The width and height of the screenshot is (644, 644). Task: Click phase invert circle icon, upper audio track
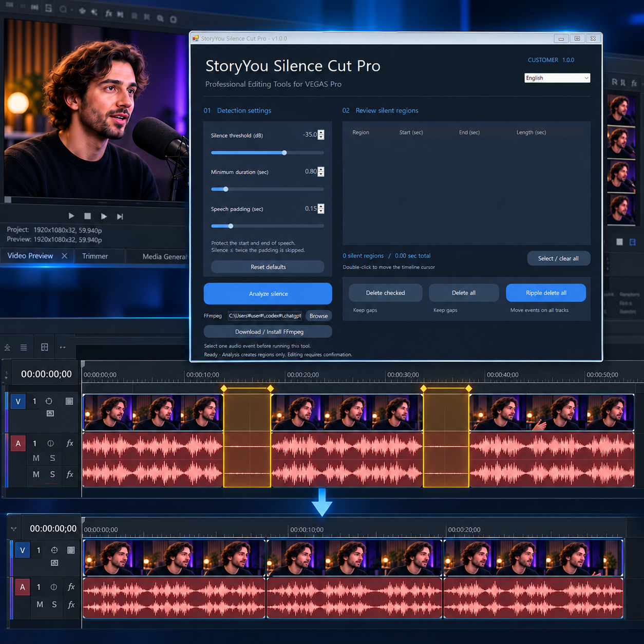pyautogui.click(x=50, y=443)
